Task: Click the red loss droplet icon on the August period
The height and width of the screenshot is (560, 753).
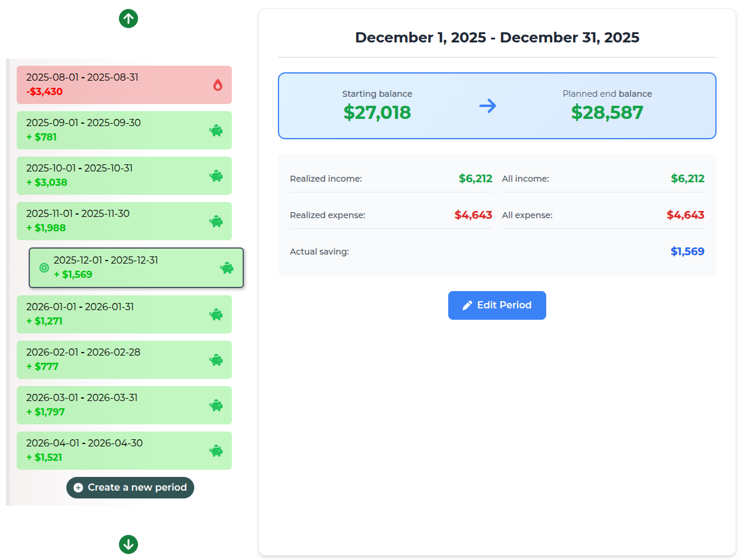Action: tap(217, 85)
